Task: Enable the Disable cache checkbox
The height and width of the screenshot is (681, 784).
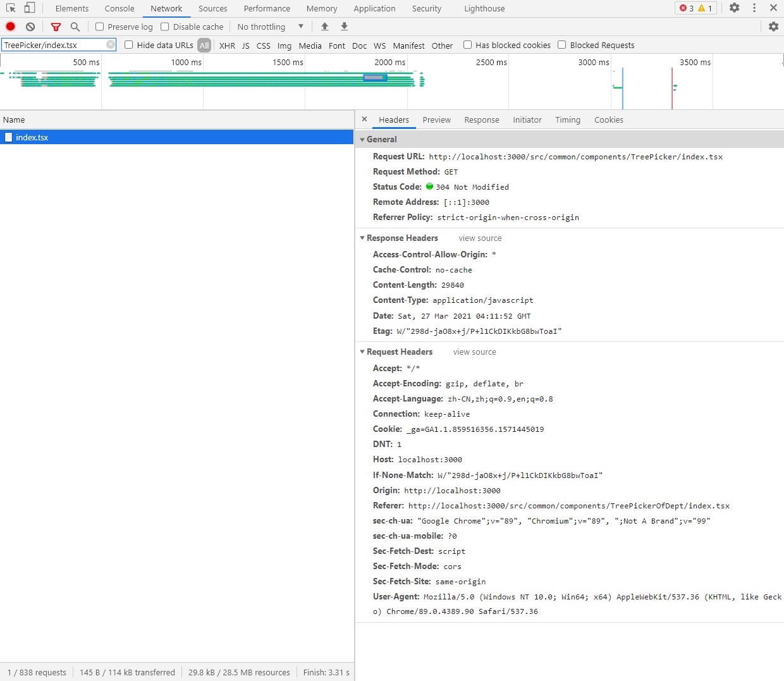Action: (165, 27)
